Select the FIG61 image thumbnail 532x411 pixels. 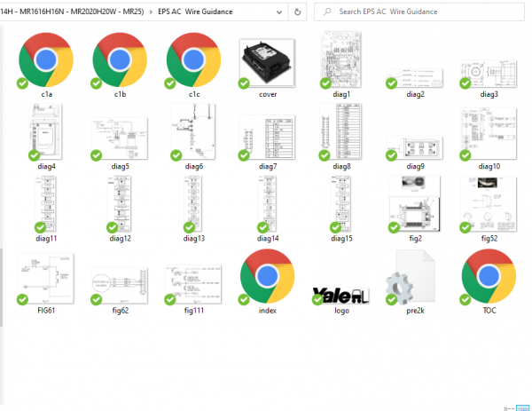[x=46, y=279]
